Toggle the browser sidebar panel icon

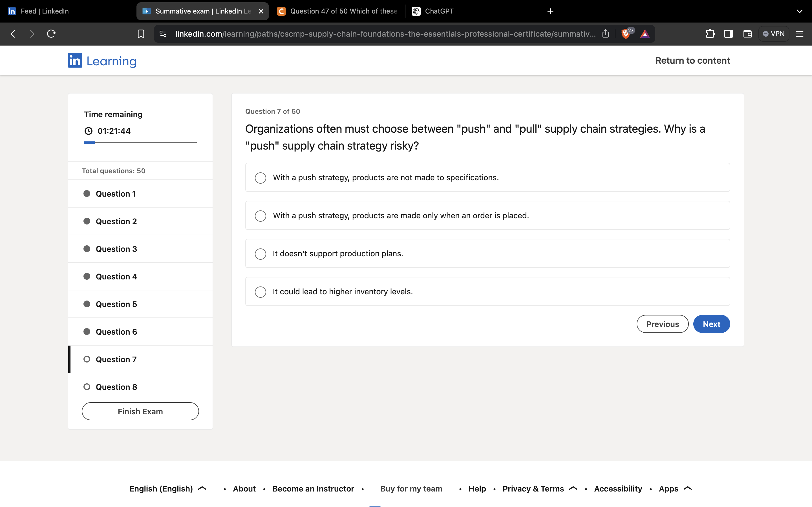729,34
